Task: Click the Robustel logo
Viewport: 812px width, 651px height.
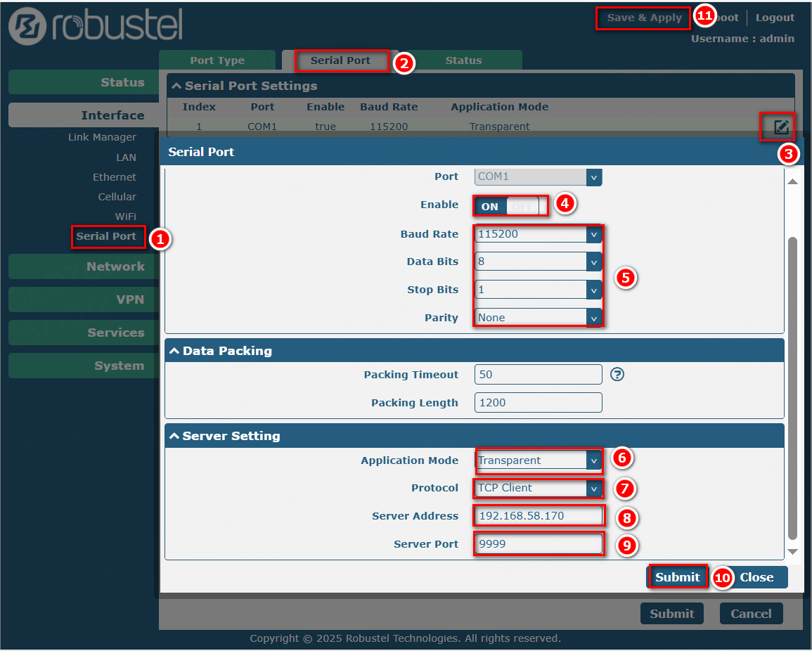Action: pos(96,25)
